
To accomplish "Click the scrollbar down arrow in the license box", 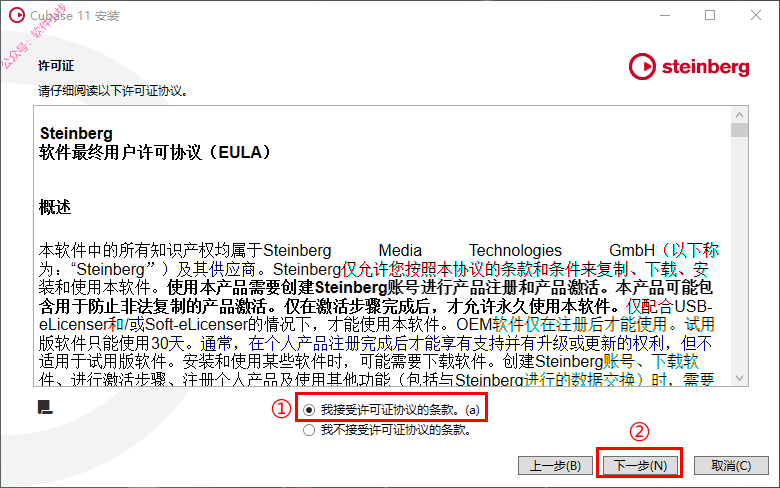I will coord(740,378).
